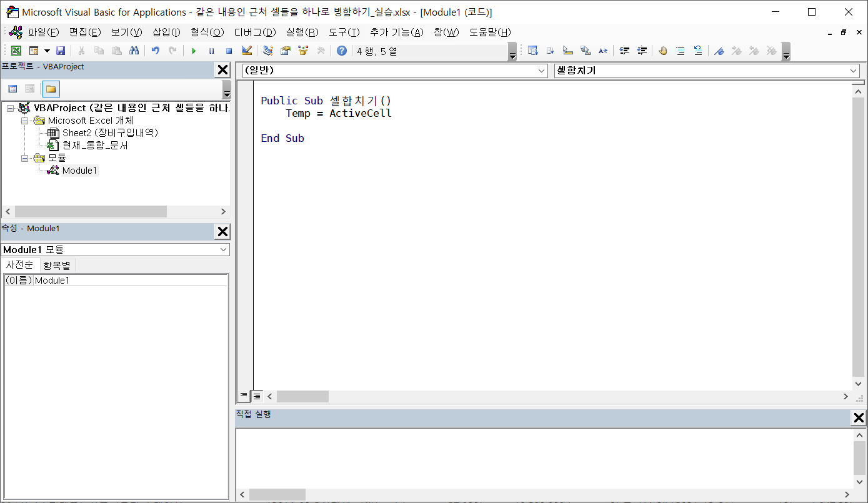
Task: Open the 파일(F) menu
Action: [x=43, y=32]
